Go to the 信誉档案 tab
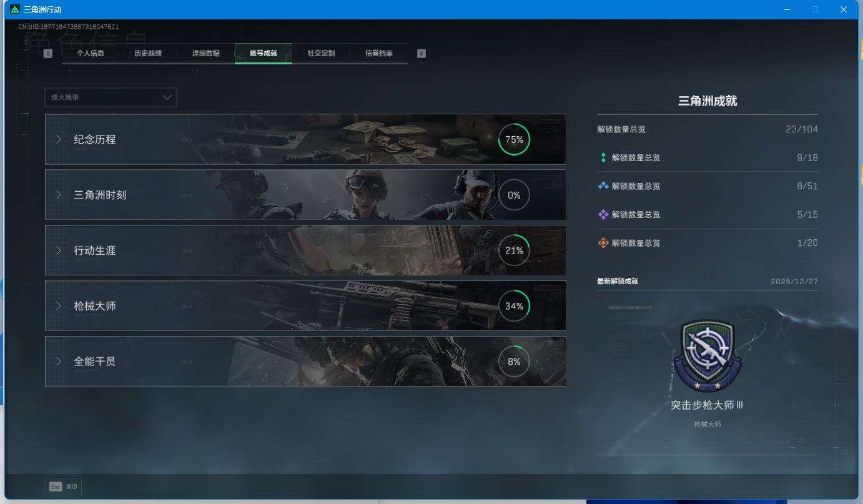The image size is (863, 504). (379, 54)
